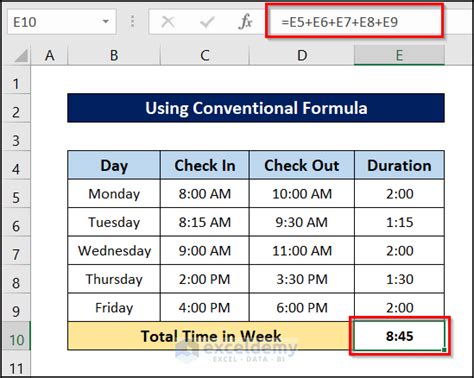Select the 'Wednesday' cell
The image size is (474, 378).
tap(114, 251)
